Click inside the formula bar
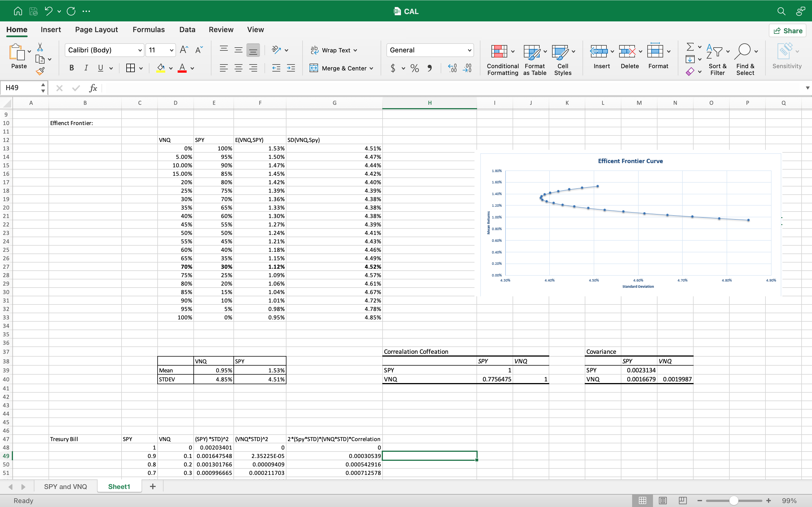The image size is (812, 507). pos(268,88)
